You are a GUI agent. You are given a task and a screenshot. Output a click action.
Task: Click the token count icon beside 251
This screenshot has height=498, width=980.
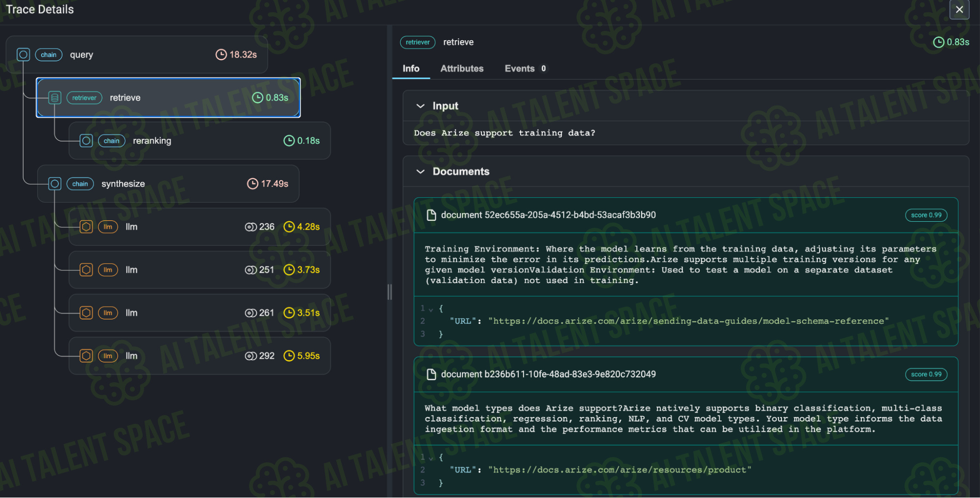tap(251, 270)
